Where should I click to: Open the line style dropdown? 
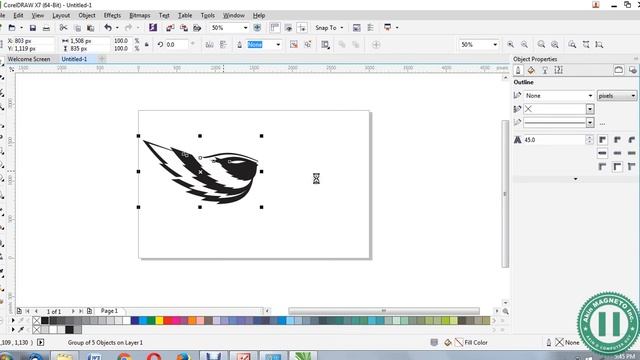pyautogui.click(x=590, y=122)
